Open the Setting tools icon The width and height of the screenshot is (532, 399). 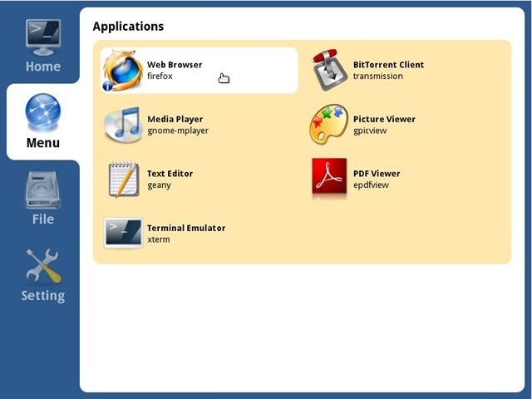tap(43, 266)
